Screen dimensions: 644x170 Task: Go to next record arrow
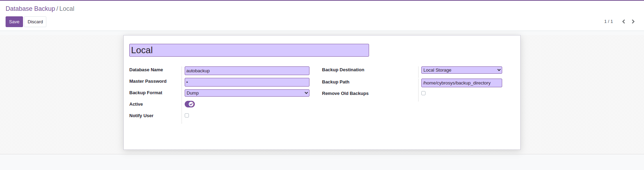coord(633,22)
